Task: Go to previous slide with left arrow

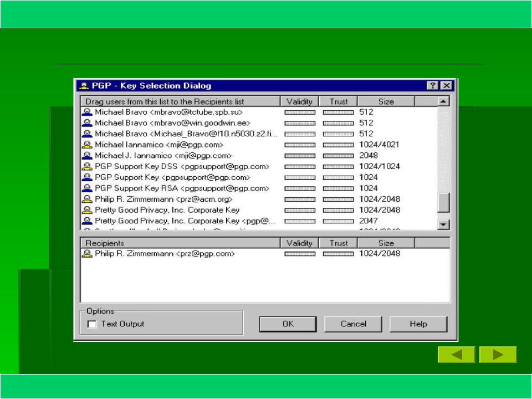Action: coord(456,355)
